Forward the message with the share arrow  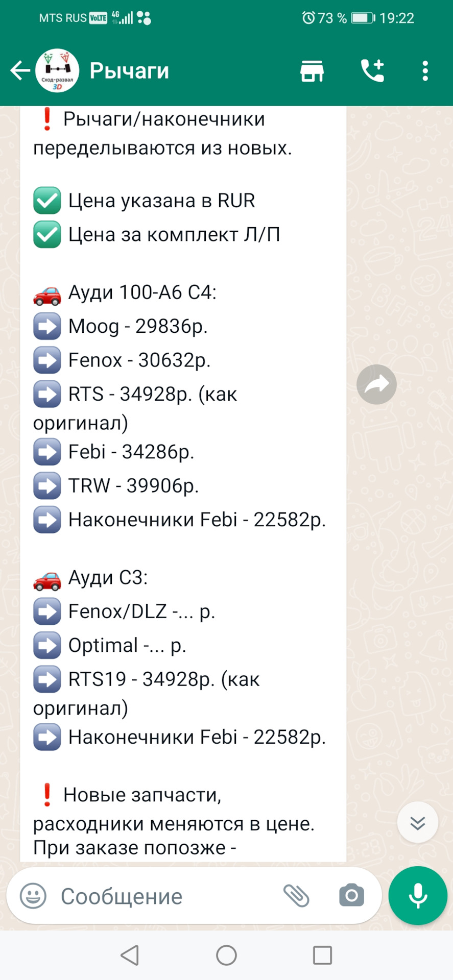point(376,384)
